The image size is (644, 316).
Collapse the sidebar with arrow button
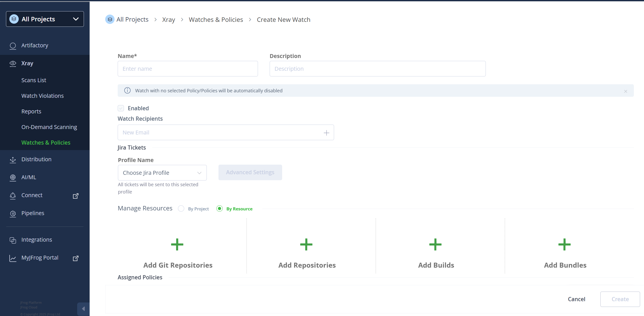click(83, 309)
